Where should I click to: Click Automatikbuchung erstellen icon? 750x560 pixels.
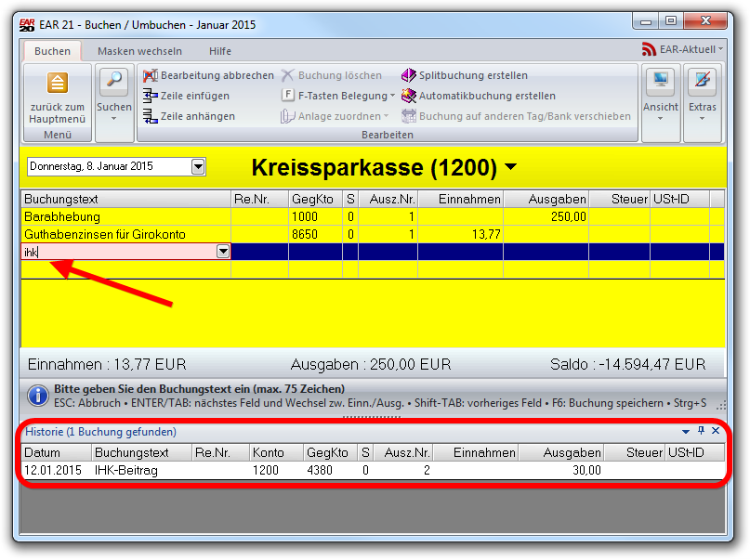[409, 96]
